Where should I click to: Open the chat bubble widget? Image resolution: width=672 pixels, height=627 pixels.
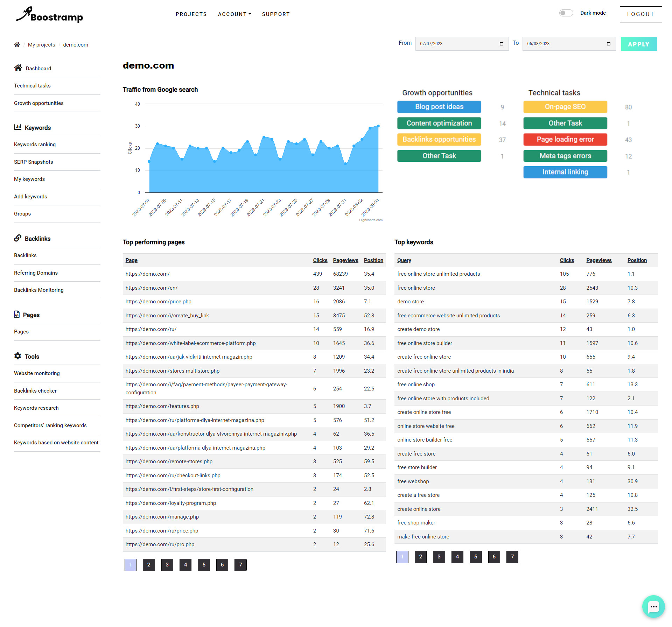point(653,606)
